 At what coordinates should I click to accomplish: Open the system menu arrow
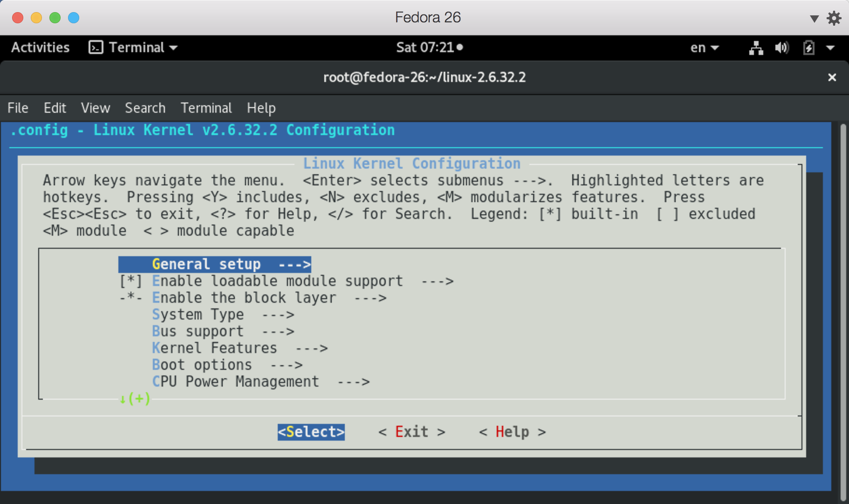click(830, 48)
